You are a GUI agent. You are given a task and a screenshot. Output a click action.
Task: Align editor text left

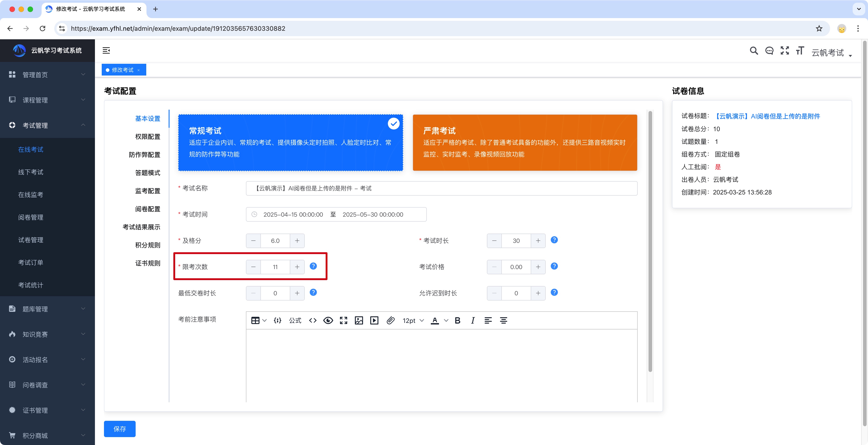pyautogui.click(x=488, y=321)
